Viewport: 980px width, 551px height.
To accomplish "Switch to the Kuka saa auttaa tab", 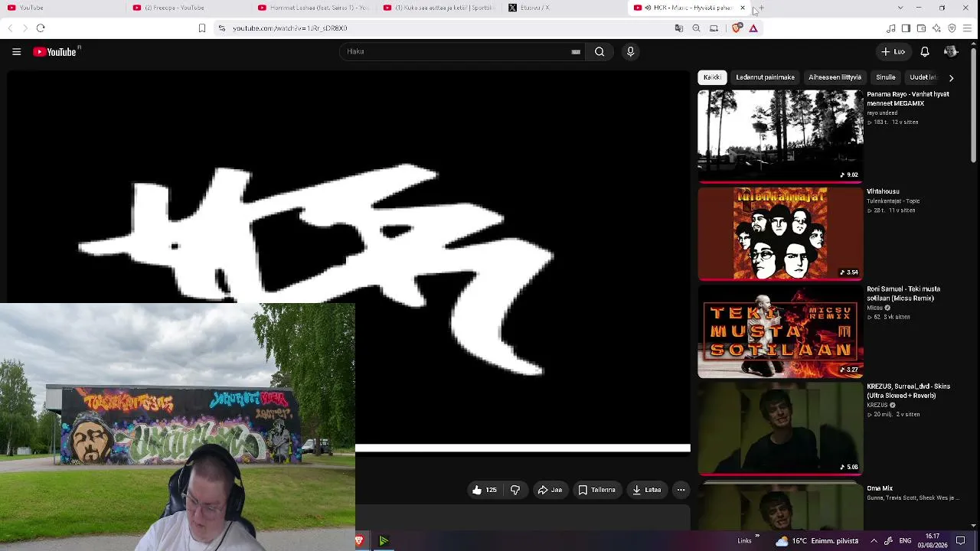I will (439, 8).
